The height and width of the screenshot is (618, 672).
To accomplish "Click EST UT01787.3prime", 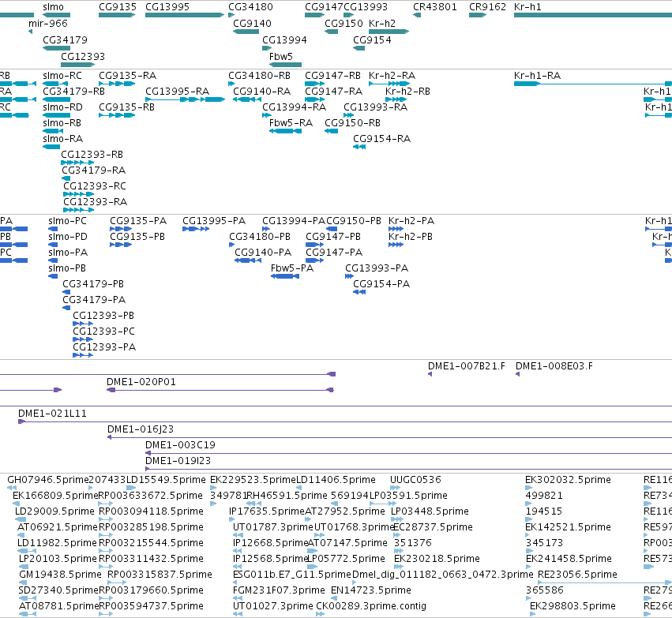I will 273,527.
